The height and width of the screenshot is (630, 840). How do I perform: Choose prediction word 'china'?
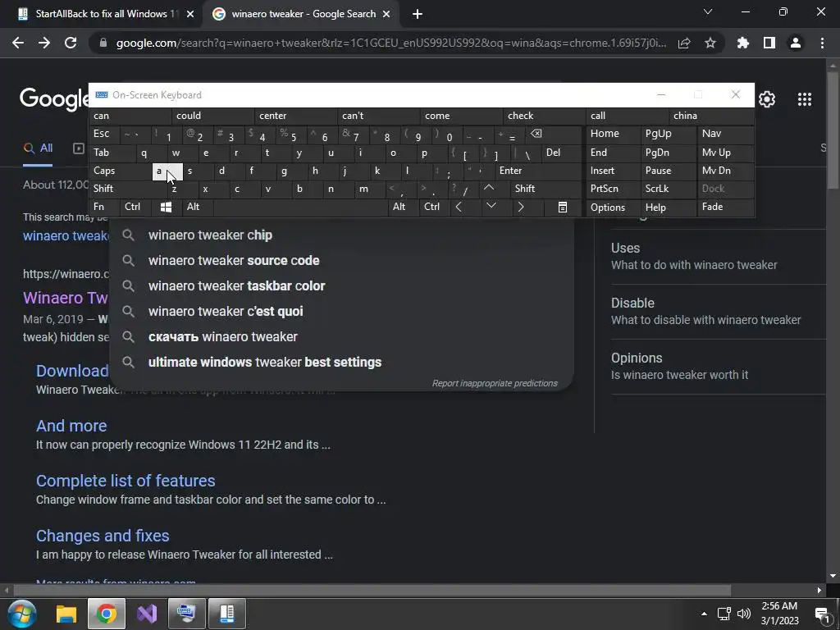(x=711, y=116)
